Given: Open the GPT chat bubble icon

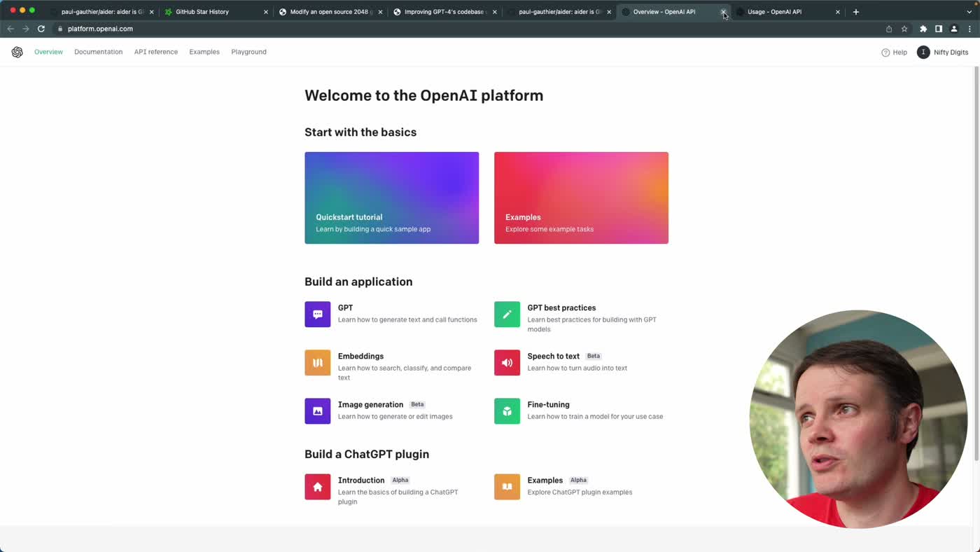Looking at the screenshot, I should [x=317, y=315].
